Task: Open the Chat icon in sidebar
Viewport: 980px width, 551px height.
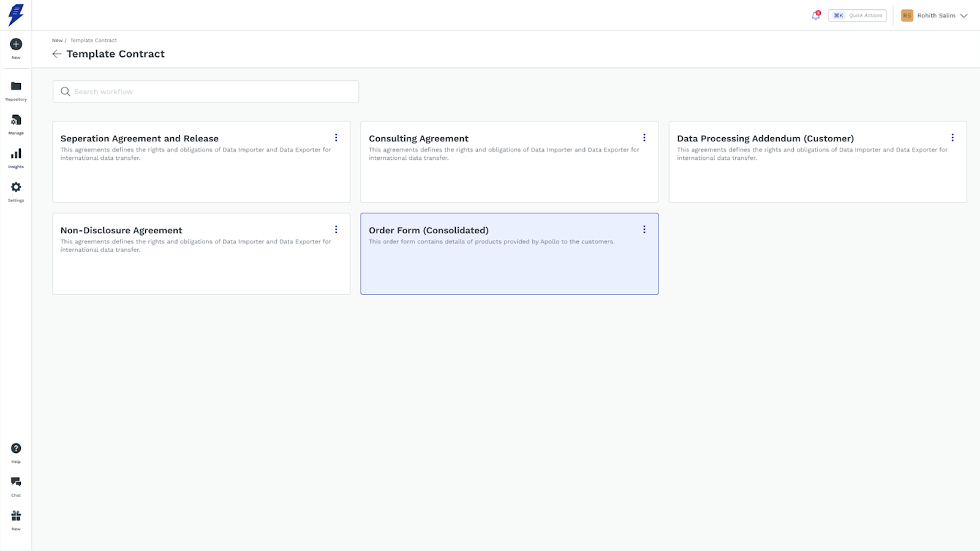Action: point(16,482)
